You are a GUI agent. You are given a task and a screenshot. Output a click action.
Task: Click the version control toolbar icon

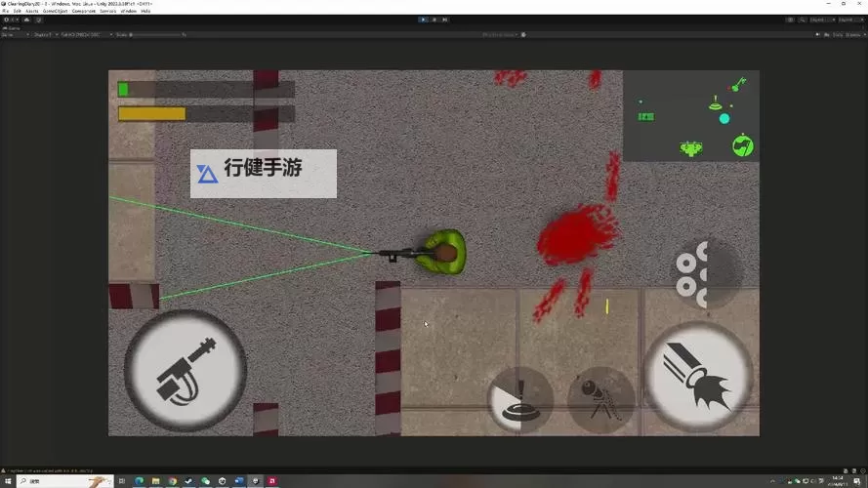pyautogui.click(x=39, y=20)
